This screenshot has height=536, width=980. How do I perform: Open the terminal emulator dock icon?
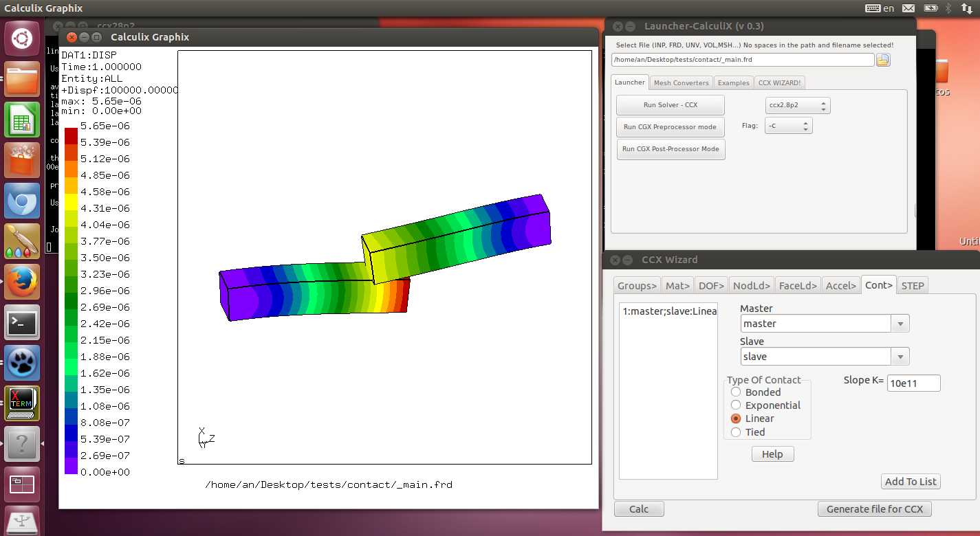pyautogui.click(x=21, y=322)
